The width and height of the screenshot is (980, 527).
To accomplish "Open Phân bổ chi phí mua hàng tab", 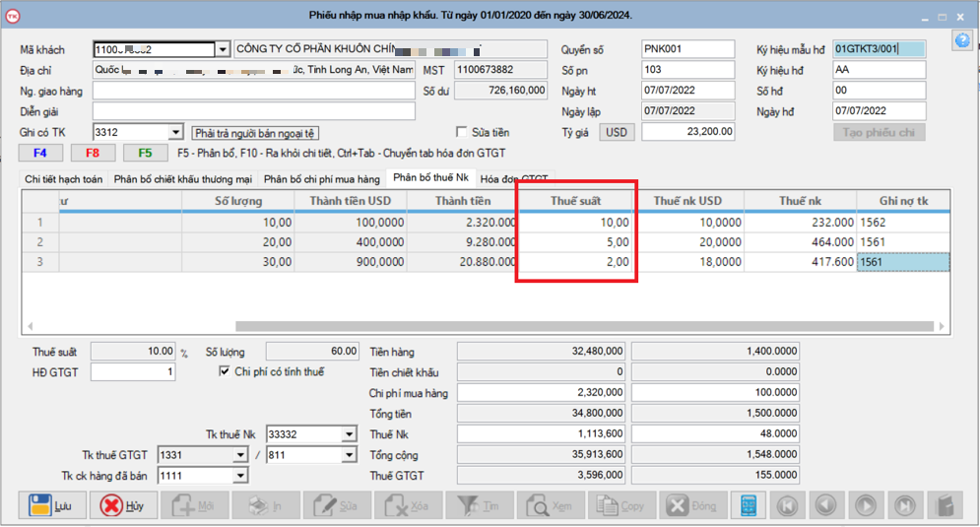I will click(321, 179).
